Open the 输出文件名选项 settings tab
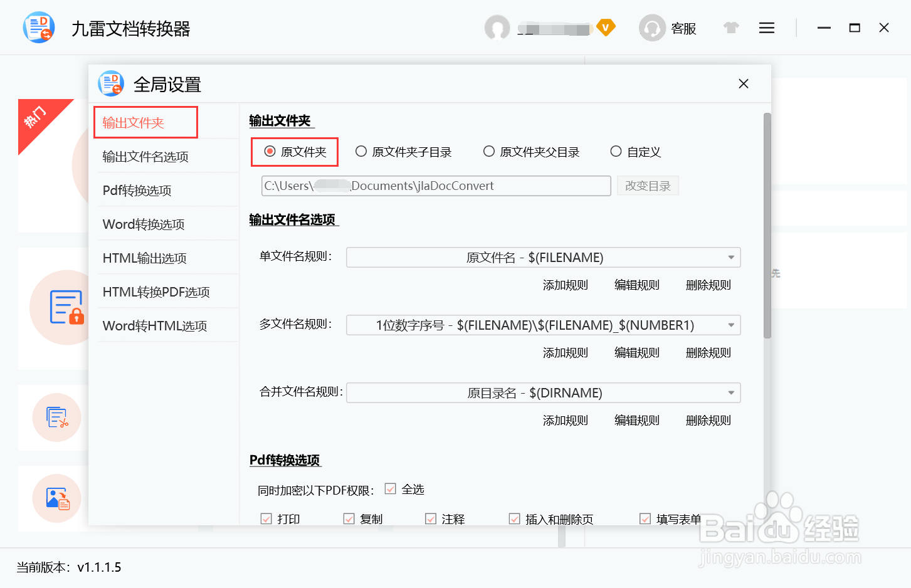The width and height of the screenshot is (911, 588). click(x=145, y=157)
